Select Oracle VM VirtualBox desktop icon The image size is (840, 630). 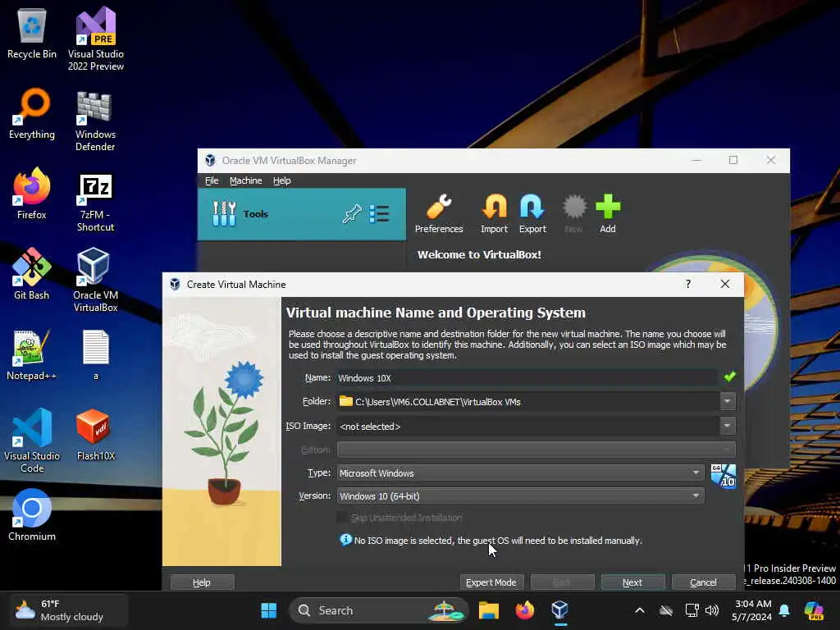pyautogui.click(x=95, y=281)
